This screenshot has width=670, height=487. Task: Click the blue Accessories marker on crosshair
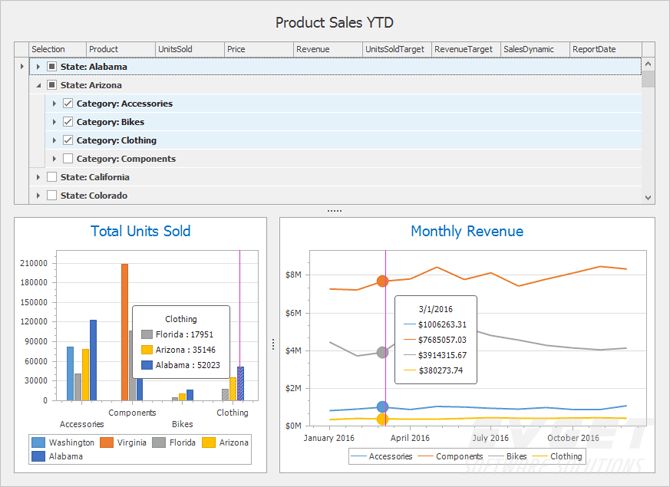[x=382, y=407]
